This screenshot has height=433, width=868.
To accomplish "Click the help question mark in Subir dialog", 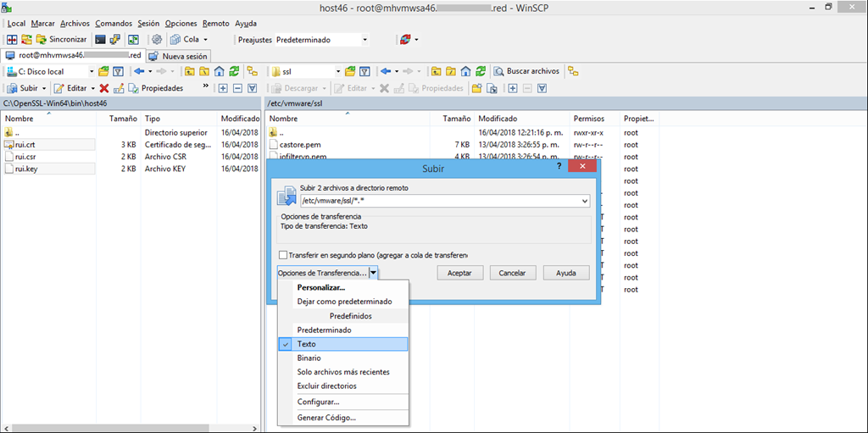I will pos(559,168).
